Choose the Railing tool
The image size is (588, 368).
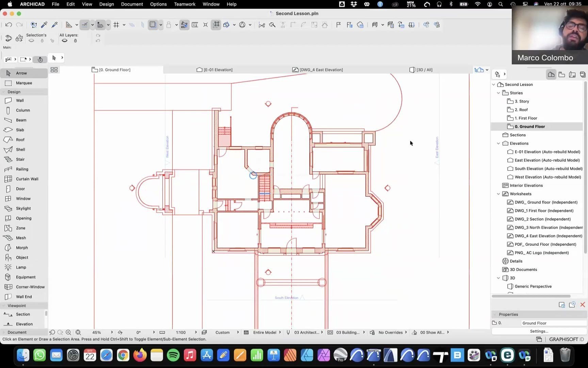tap(22, 169)
